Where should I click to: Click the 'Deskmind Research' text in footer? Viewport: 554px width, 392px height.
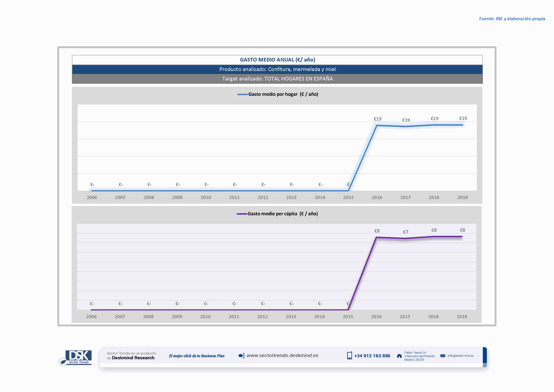click(133, 358)
